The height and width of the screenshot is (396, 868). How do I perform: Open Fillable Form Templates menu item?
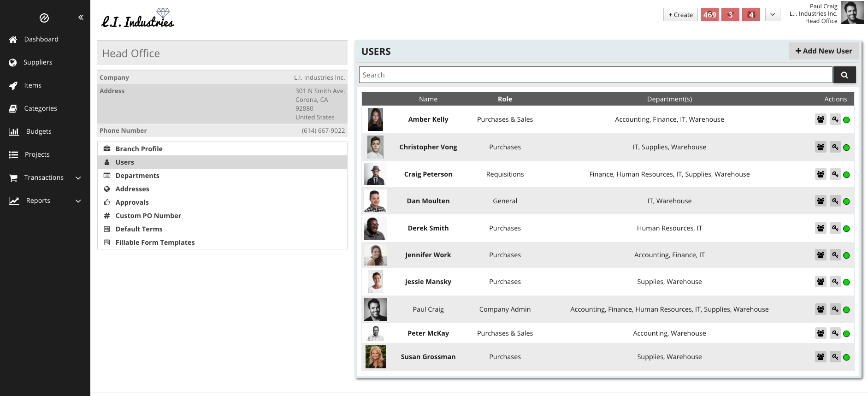coord(222,242)
